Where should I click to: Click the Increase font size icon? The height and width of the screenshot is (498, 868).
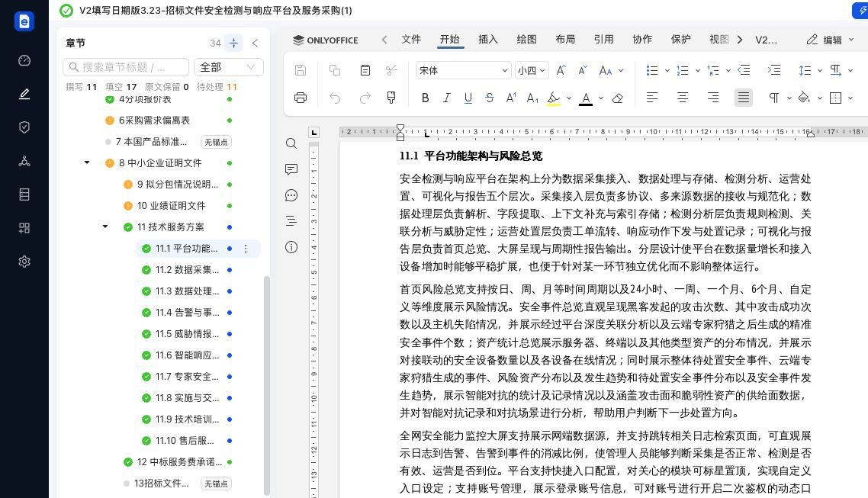561,70
